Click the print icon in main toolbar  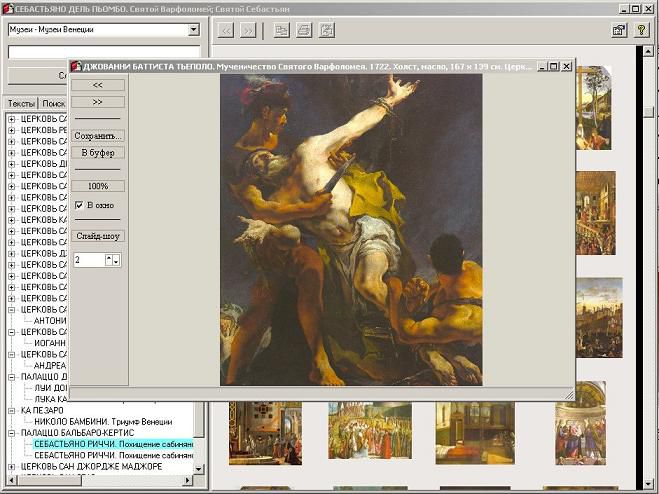pos(303,30)
